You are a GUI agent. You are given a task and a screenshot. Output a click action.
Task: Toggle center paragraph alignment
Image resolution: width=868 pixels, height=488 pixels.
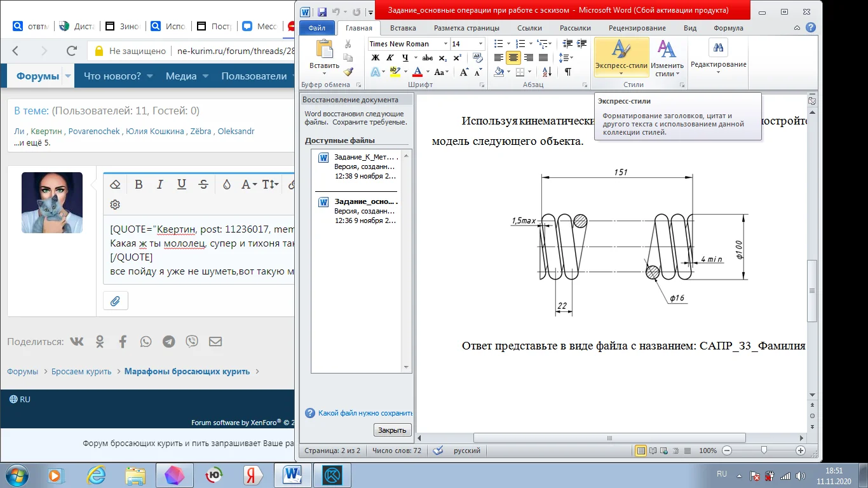(513, 58)
